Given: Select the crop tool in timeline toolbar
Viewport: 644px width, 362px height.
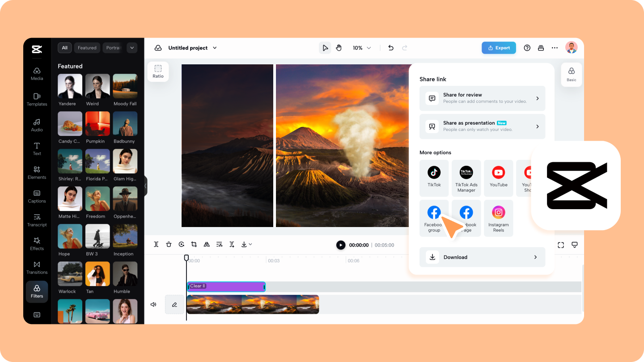Looking at the screenshot, I should click(194, 244).
